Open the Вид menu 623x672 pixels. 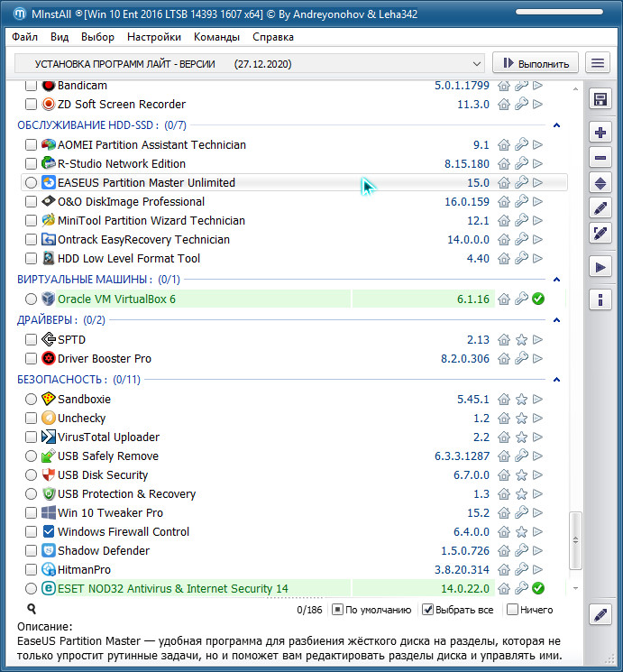click(60, 37)
